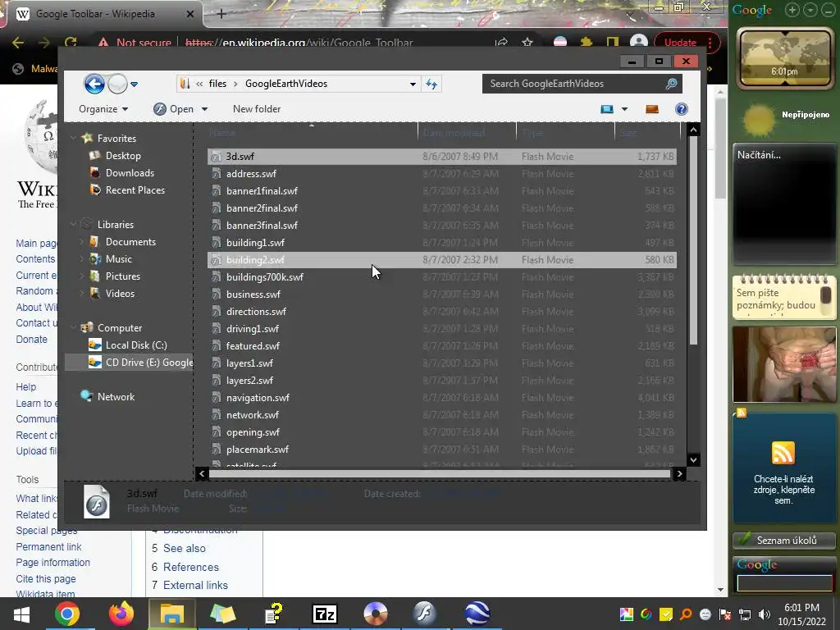This screenshot has height=630, width=840.
Task: Open the Flash Player taskbar icon
Action: (x=425, y=614)
